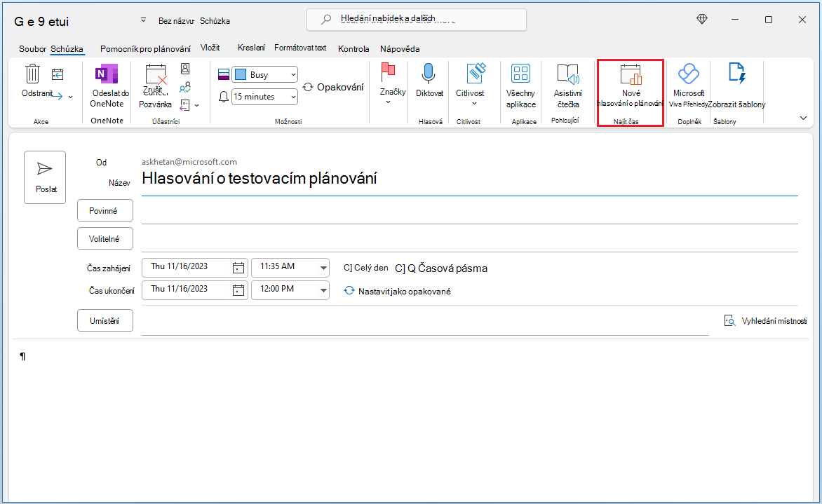Send meeting to OneNote via Odeslat do OneNote
Viewport: 822px width, 504px height.
(107, 86)
